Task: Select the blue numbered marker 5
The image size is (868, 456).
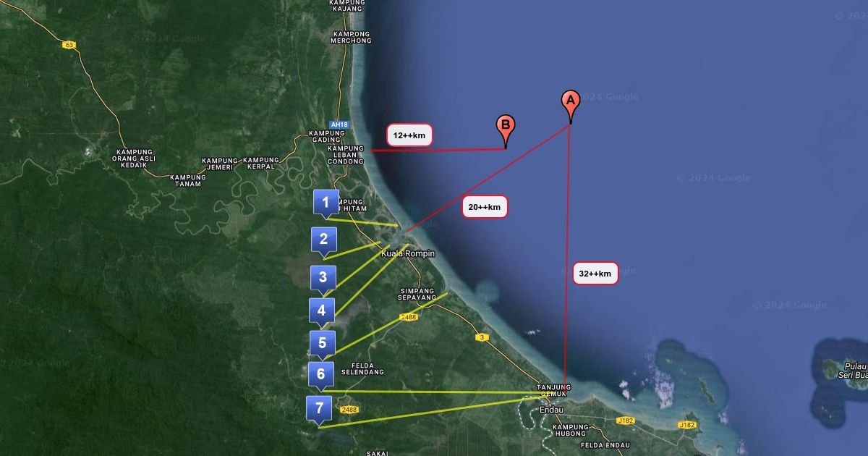Action: (322, 344)
